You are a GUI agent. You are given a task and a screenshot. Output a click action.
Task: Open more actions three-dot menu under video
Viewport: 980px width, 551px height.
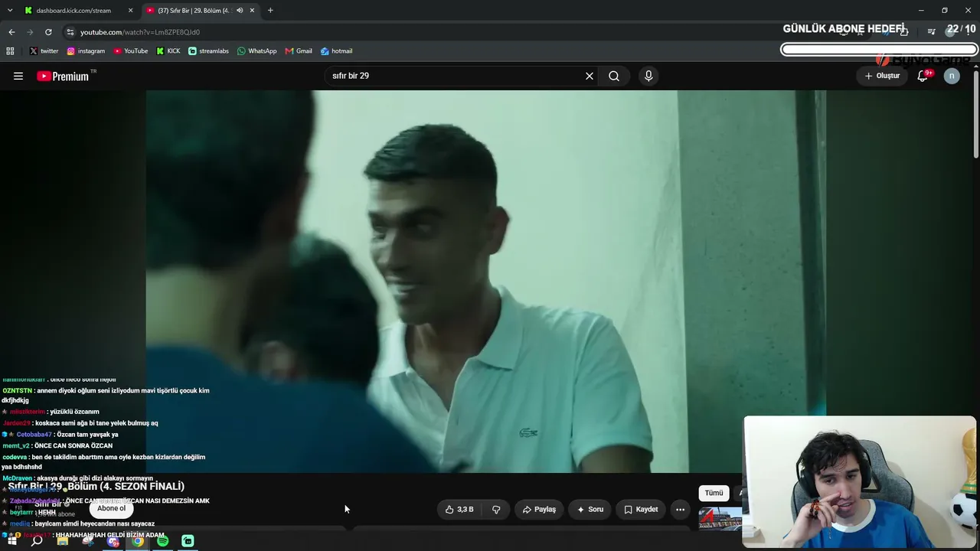(680, 509)
